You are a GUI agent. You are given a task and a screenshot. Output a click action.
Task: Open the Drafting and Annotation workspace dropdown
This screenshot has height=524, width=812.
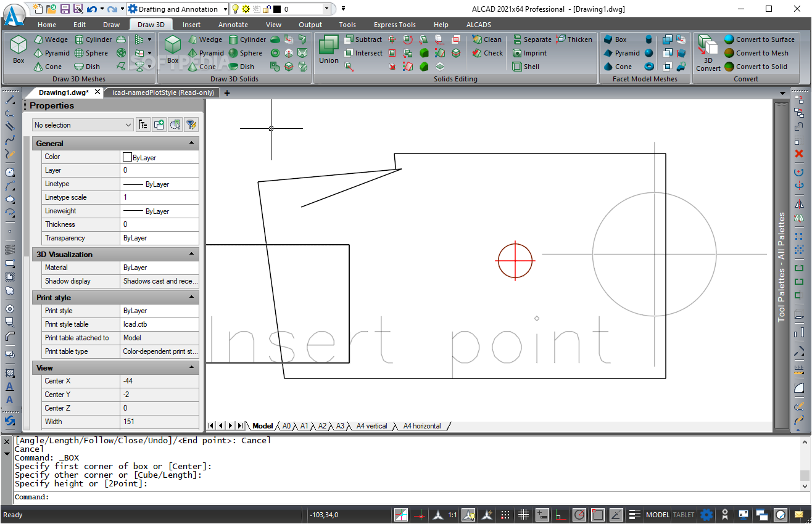(225, 9)
